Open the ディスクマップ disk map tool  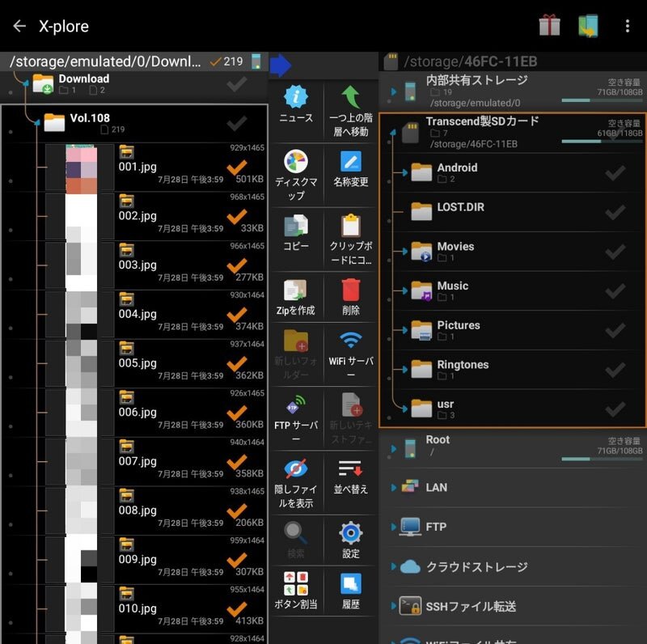(296, 161)
